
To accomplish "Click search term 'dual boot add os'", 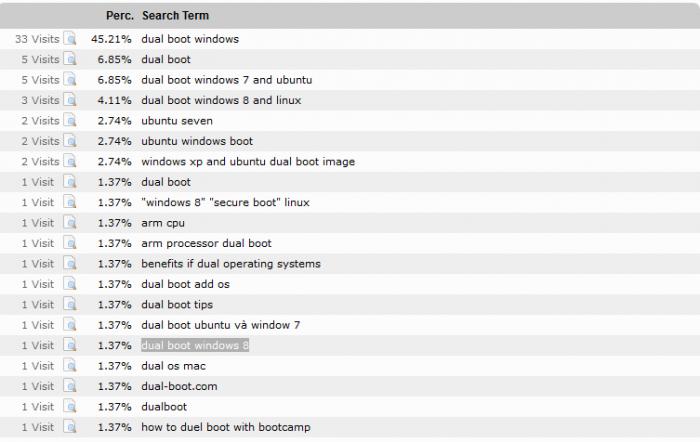I will tap(185, 284).
